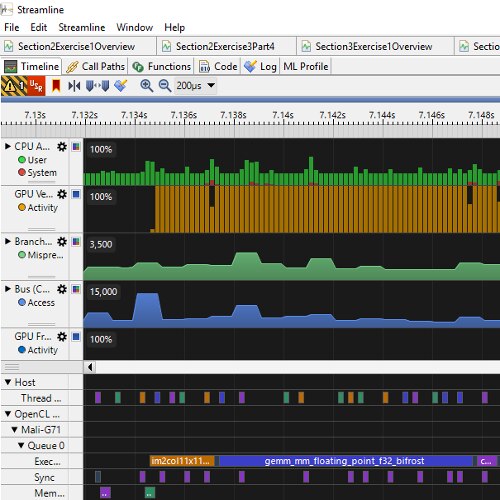Open the Log view tab
Viewport: 500px width, 500px height.
click(261, 66)
